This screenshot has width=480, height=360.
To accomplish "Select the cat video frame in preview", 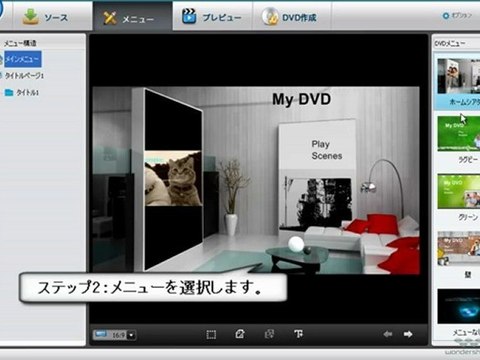I will coord(173,178).
